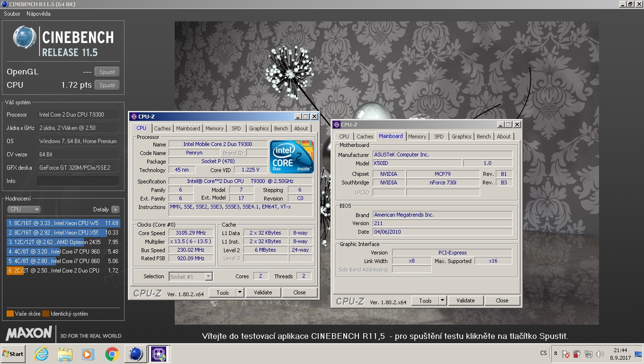Open Google Chrome from the taskbar

click(x=112, y=354)
